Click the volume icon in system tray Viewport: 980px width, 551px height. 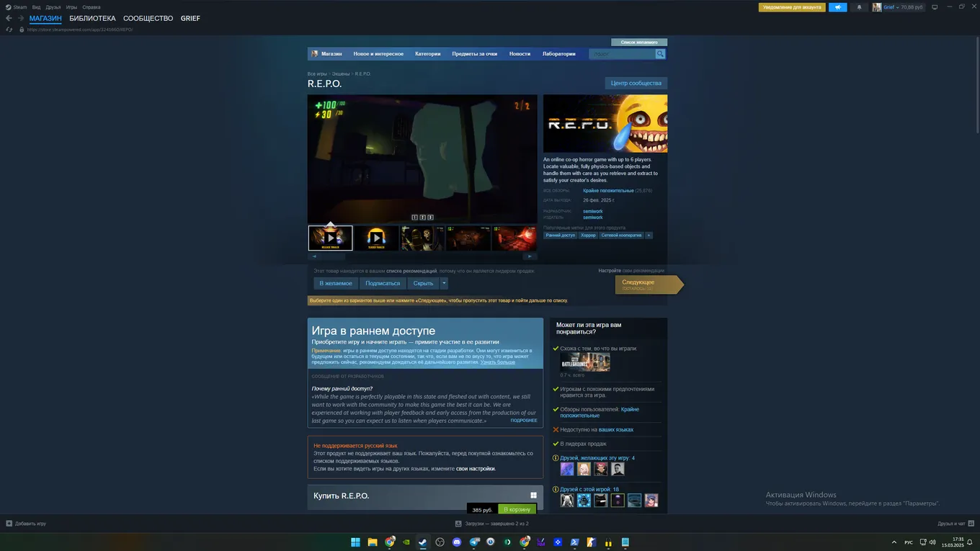932,542
